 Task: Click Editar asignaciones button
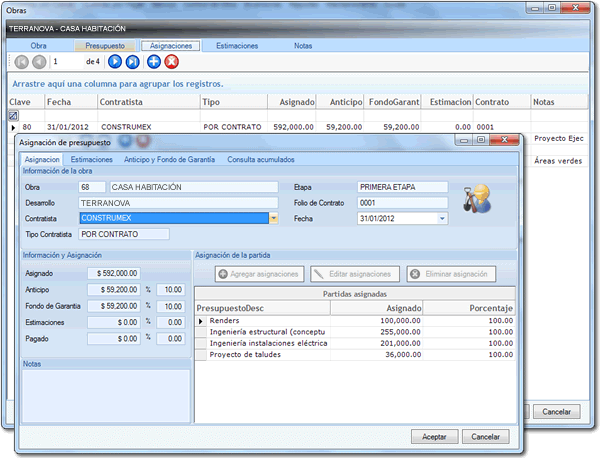[355, 274]
